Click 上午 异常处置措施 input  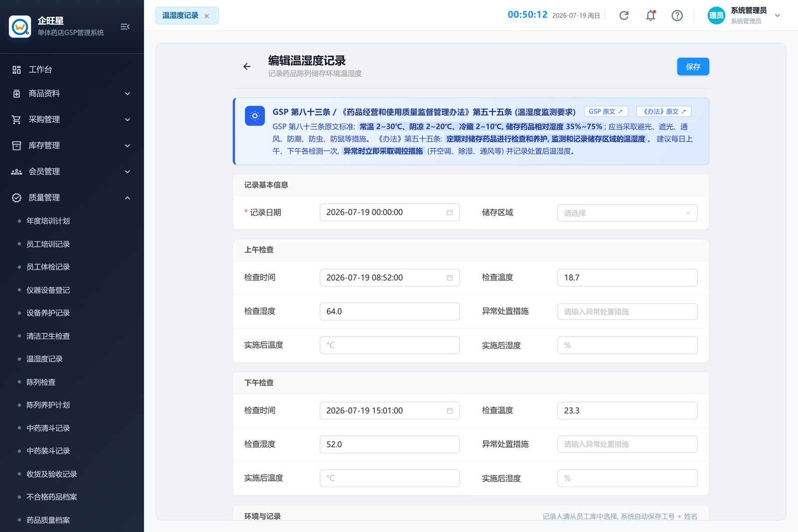click(627, 312)
